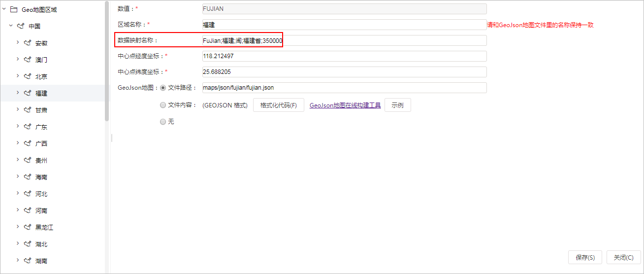Expand the 河南 tree node
644x274 pixels.
pyautogui.click(x=18, y=210)
